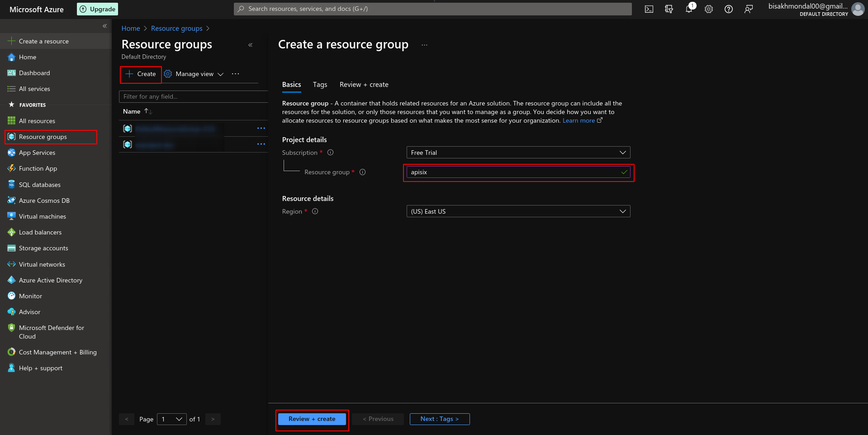The height and width of the screenshot is (435, 868).
Task: Collapse the Resource groups panel
Action: pyautogui.click(x=250, y=45)
